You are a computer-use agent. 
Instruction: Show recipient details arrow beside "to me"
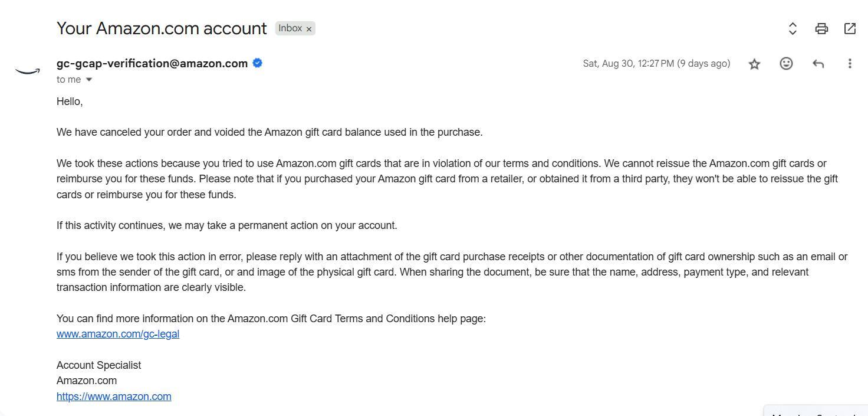point(89,80)
